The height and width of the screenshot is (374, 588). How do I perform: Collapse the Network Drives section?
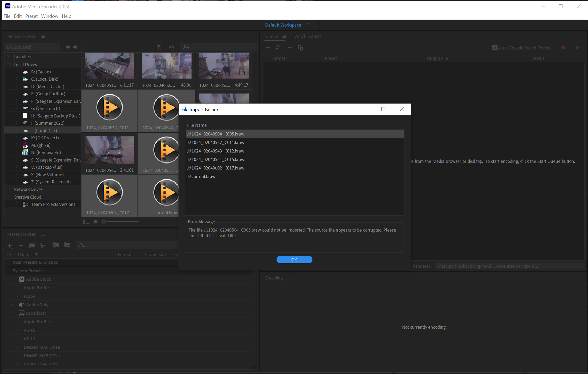(x=9, y=189)
